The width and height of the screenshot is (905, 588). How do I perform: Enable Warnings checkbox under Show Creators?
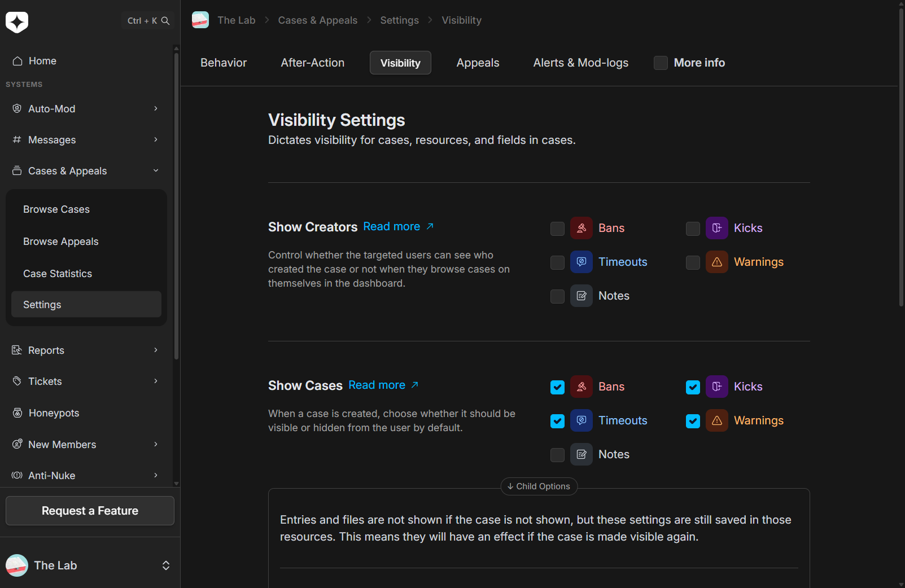point(693,262)
